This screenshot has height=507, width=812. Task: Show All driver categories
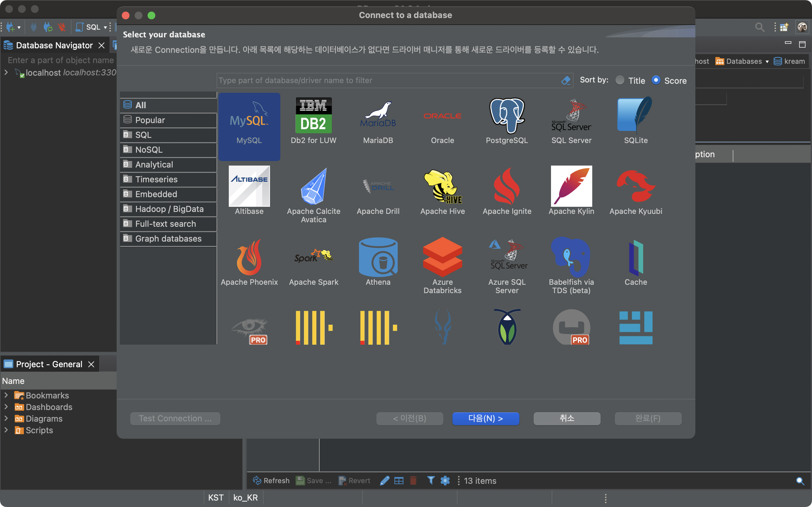pos(169,105)
